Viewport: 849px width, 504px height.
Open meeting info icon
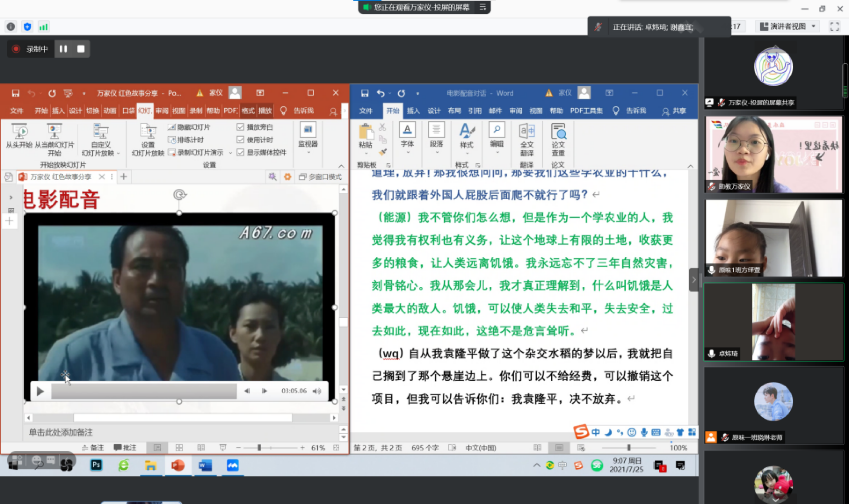(11, 27)
